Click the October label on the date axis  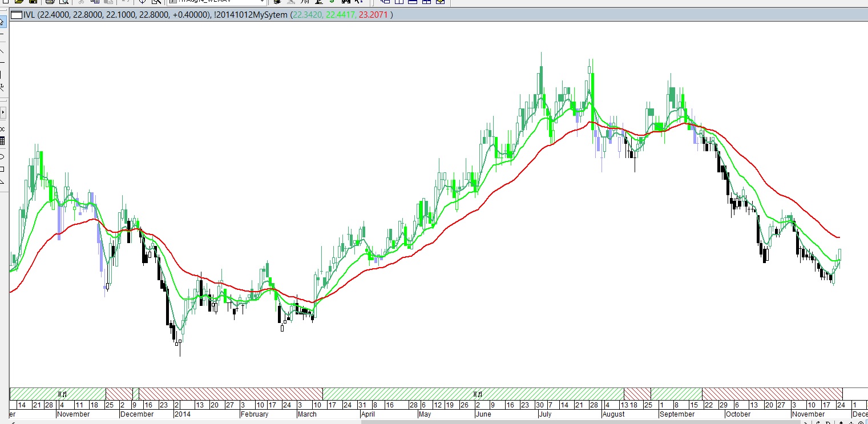(x=738, y=414)
